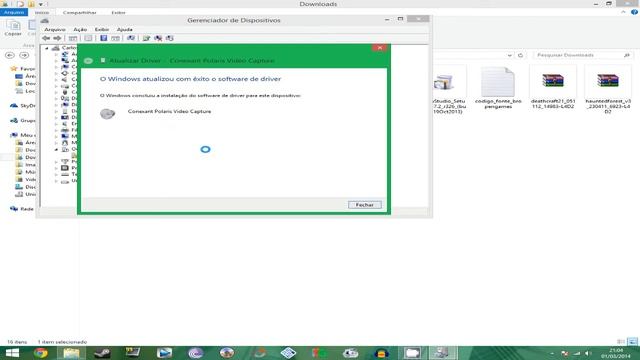Click Device Manager toolbar back arrow
This screenshot has height=360, width=640.
46,38
